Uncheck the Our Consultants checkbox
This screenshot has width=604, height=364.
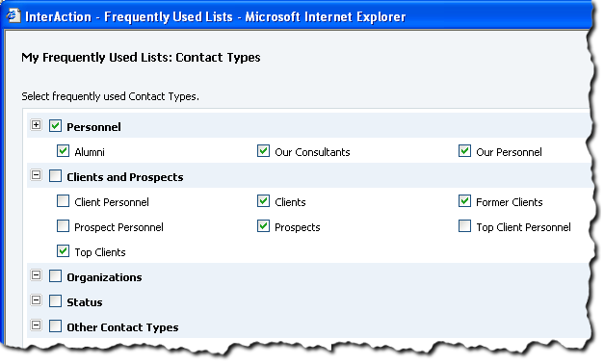click(263, 151)
